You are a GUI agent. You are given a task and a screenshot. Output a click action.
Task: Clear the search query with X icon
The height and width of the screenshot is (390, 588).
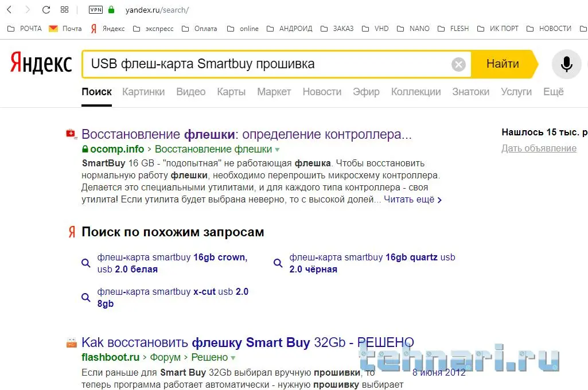(458, 64)
